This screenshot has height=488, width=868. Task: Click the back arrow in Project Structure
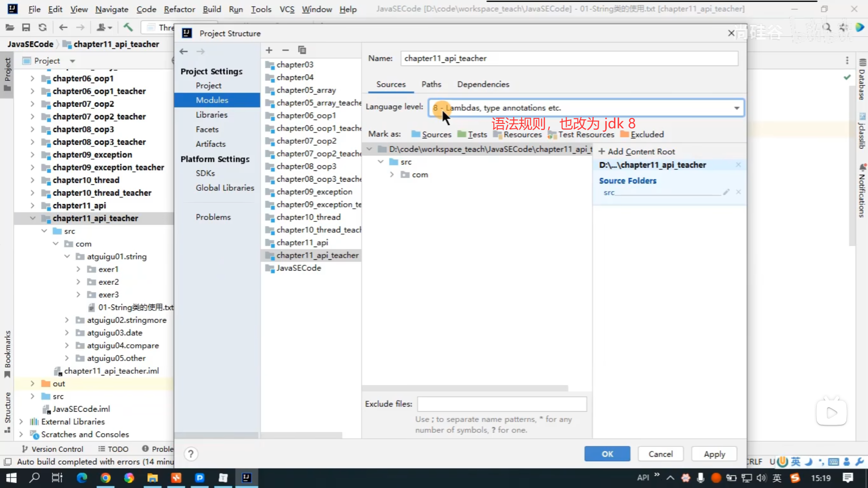tap(184, 52)
